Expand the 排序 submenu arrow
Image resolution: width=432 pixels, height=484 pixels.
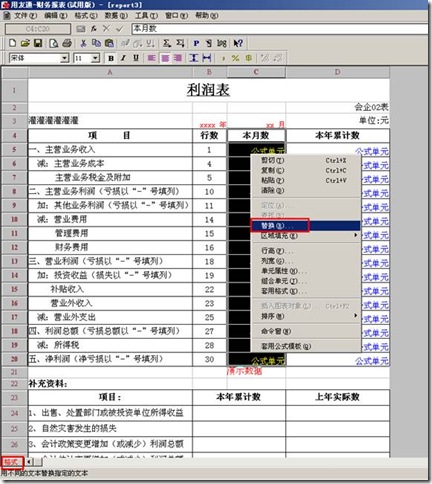click(x=356, y=315)
